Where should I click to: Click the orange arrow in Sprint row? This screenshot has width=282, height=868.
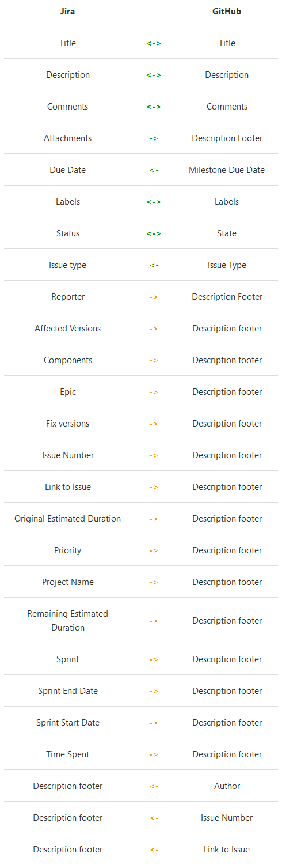pyautogui.click(x=153, y=659)
